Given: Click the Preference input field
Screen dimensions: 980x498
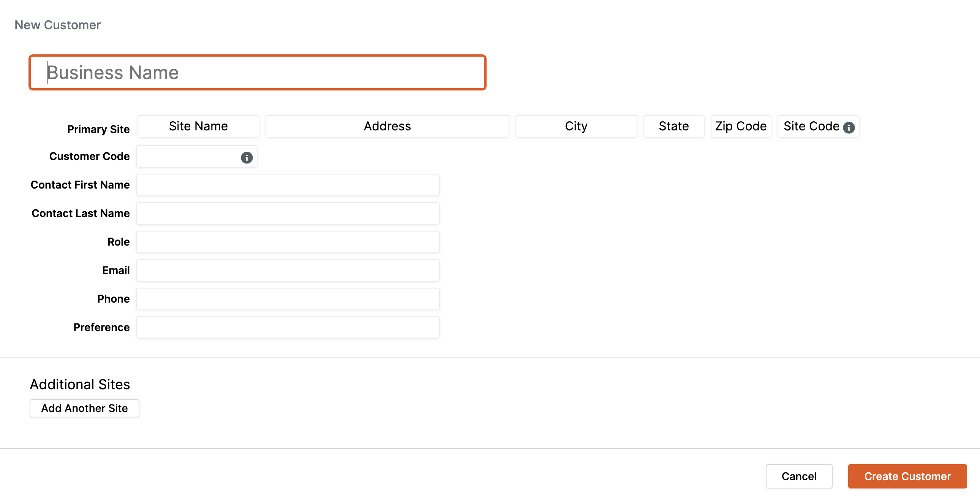Looking at the screenshot, I should click(288, 328).
